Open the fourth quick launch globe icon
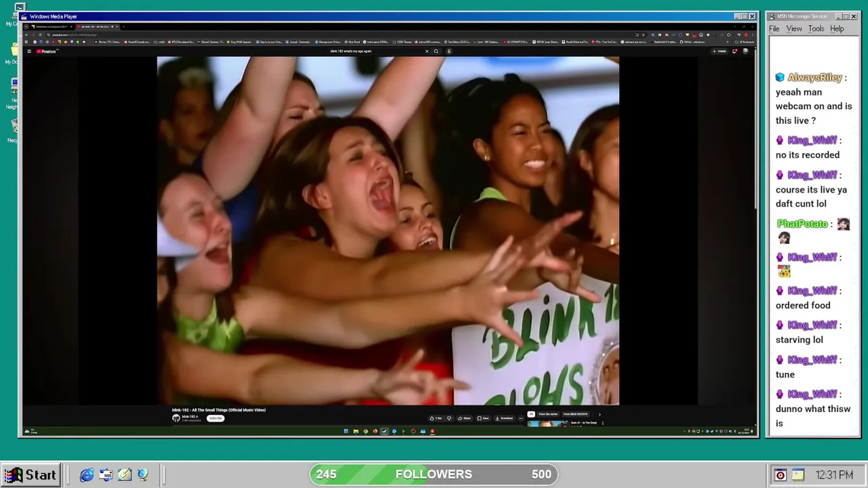868x488 pixels. click(x=142, y=475)
